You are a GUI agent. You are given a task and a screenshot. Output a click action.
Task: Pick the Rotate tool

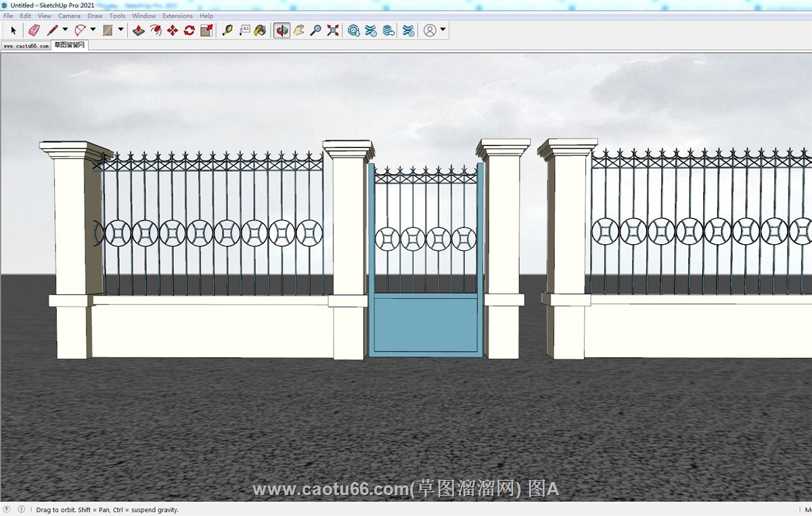point(189,30)
